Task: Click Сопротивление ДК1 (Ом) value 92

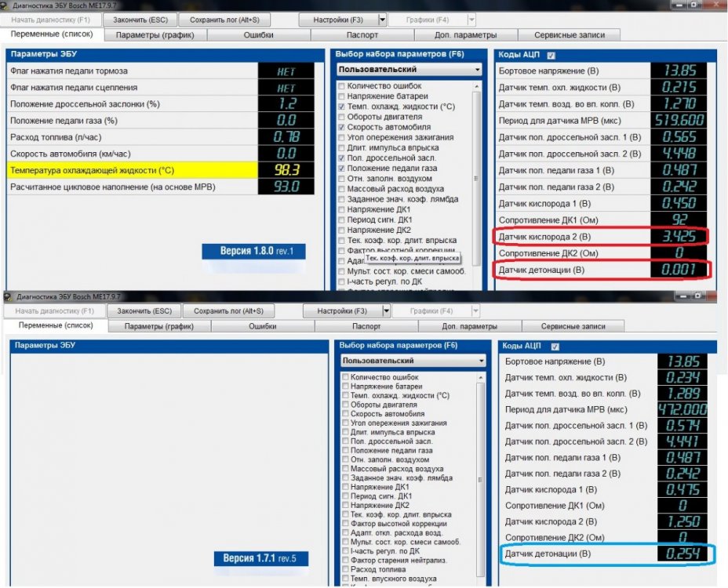Action: pyautogui.click(x=679, y=220)
